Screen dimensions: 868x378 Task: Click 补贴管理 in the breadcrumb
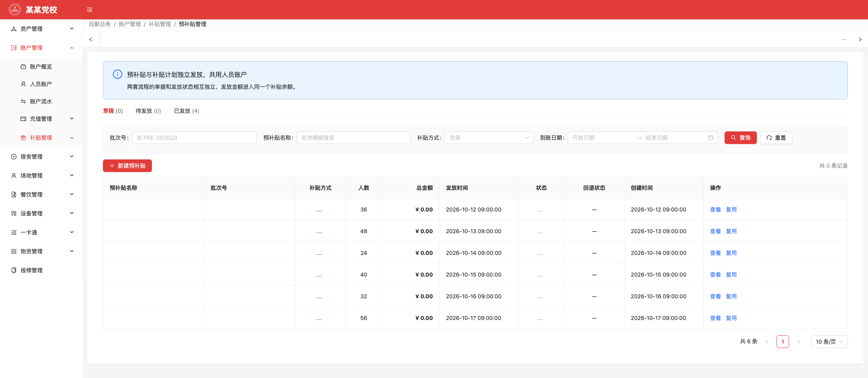160,24
